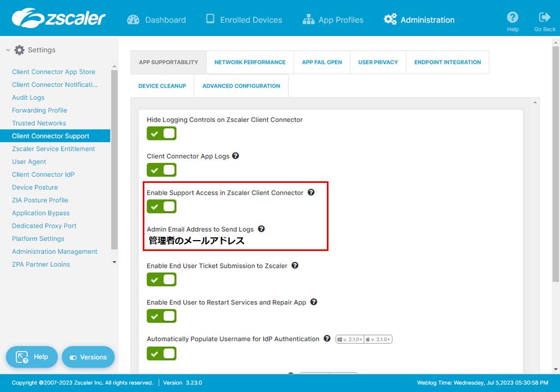
Task: Toggle Client Connector App Logs switch
Action: click(161, 170)
